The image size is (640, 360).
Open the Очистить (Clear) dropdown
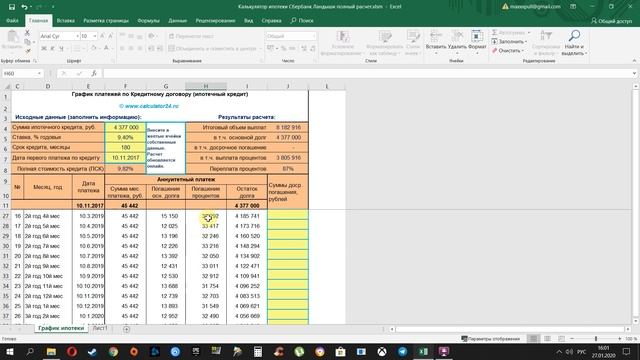(507, 51)
